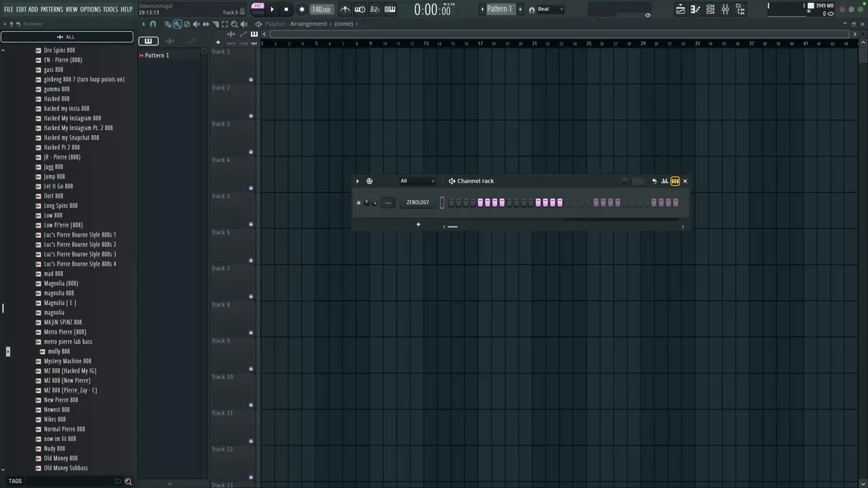Viewport: 868px width, 488px height.
Task: Select the playlist Slice tool
Action: pyautogui.click(x=216, y=24)
